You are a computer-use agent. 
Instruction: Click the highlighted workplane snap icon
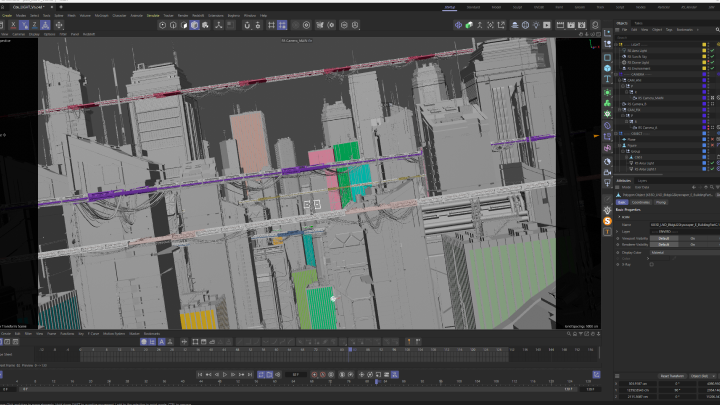[282, 25]
